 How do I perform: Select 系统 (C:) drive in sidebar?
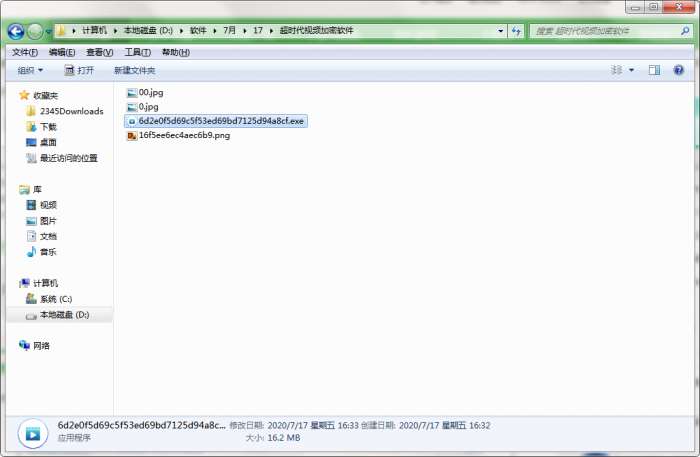click(x=49, y=299)
